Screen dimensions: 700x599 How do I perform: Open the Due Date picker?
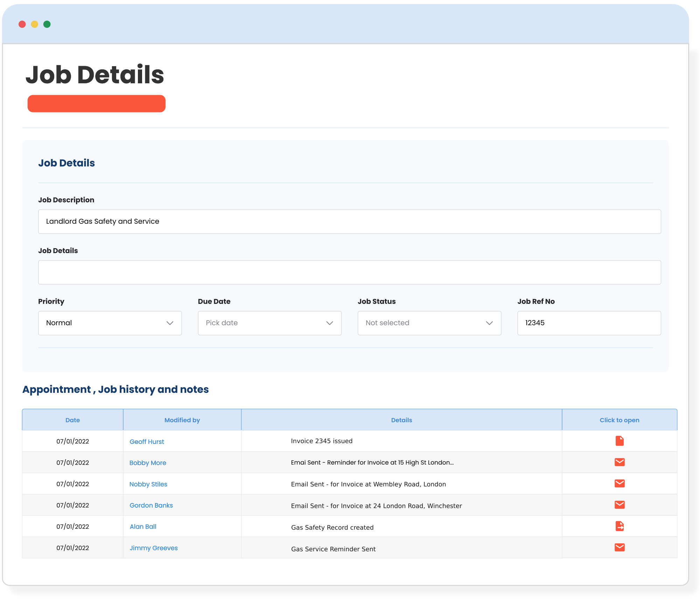click(269, 323)
